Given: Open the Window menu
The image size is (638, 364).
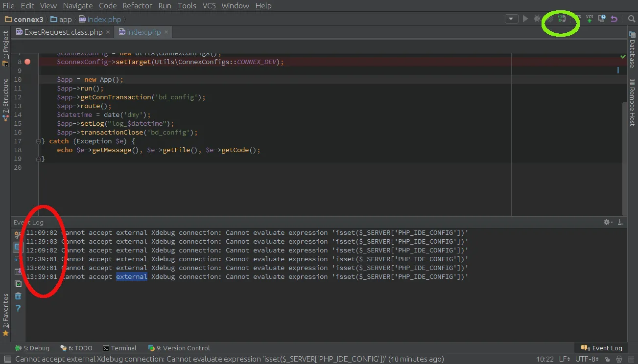Looking at the screenshot, I should 235,6.
